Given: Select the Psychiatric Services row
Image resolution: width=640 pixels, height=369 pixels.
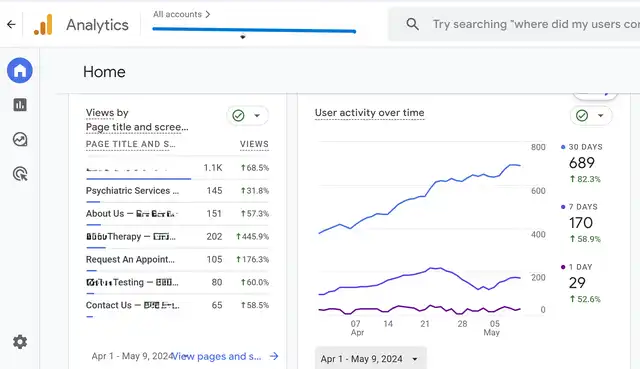Looking at the screenshot, I should point(177,191).
